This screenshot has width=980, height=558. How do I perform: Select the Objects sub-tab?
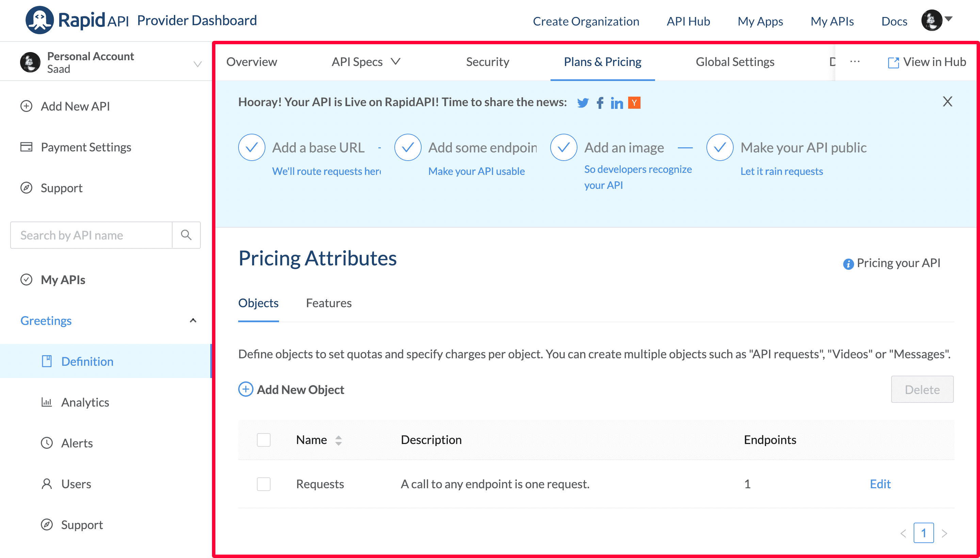coord(258,303)
